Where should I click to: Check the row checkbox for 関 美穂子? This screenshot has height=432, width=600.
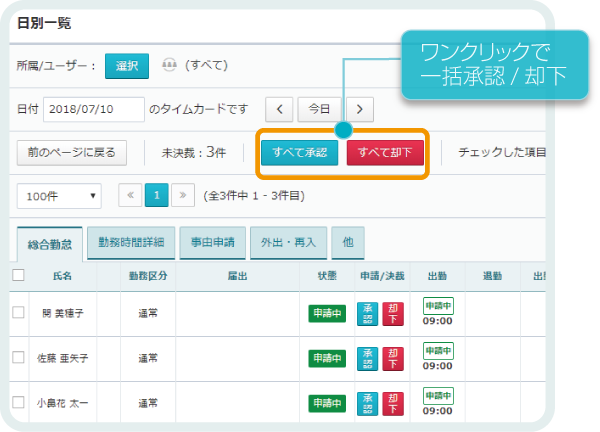[18, 312]
